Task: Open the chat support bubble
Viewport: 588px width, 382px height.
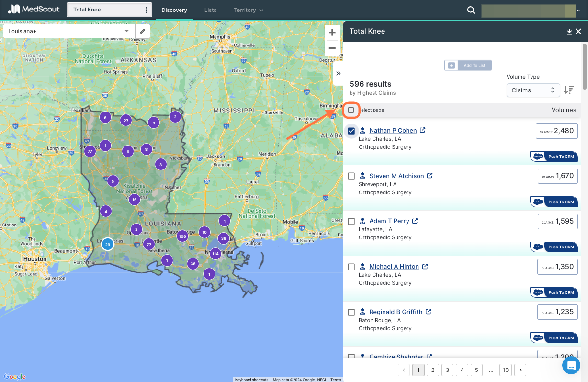Action: coord(571,366)
